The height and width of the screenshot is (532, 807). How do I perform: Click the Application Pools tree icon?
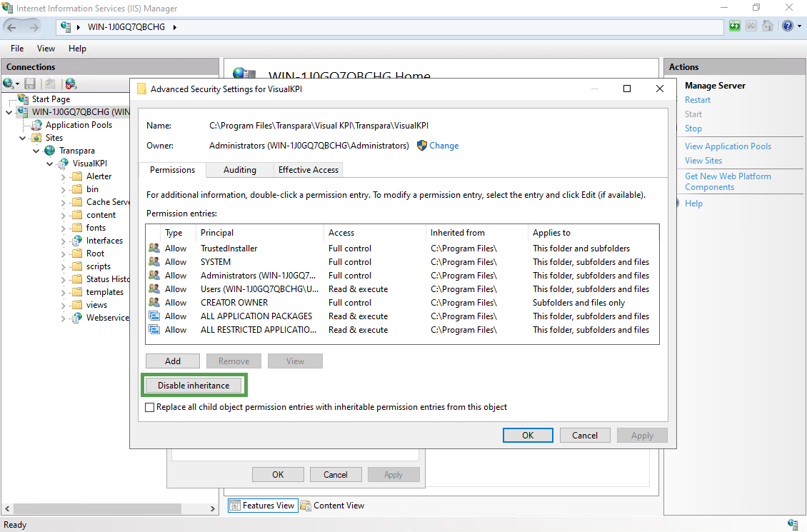tap(37, 125)
